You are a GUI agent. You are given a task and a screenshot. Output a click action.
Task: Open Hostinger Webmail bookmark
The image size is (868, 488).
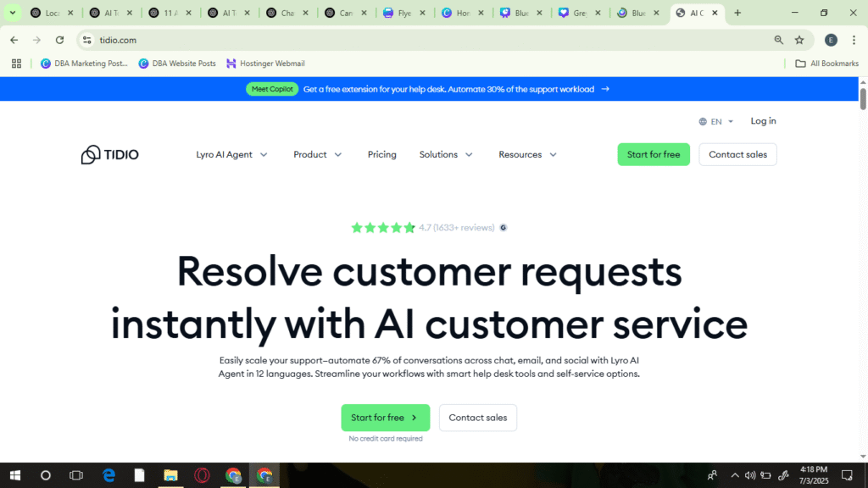[265, 64]
